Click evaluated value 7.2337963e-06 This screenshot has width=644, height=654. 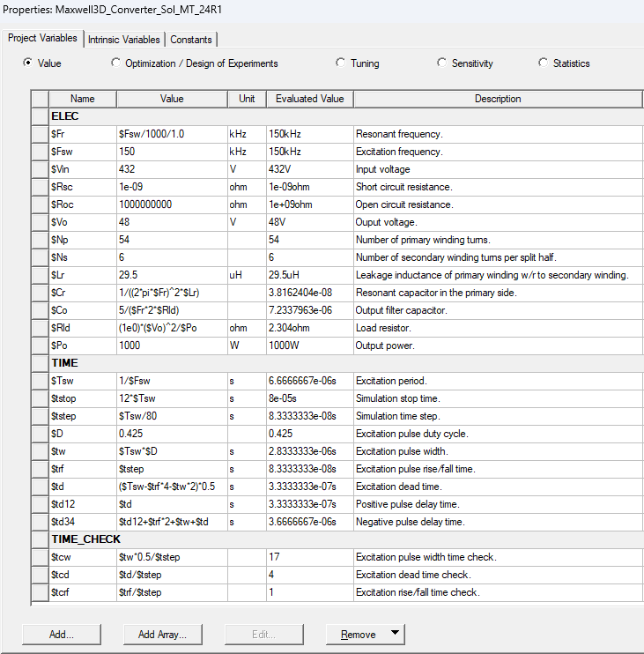310,310
